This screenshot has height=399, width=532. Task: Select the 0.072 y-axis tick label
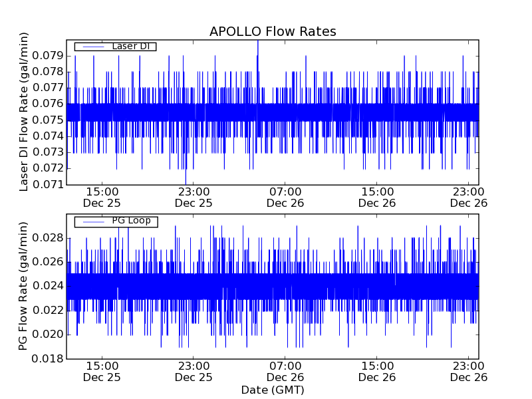[x=48, y=168]
